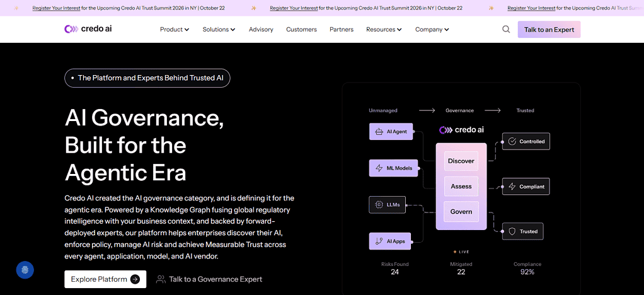This screenshot has width=644, height=295.
Task: Click the people icon beside Governance Expert
Action: pos(161,279)
